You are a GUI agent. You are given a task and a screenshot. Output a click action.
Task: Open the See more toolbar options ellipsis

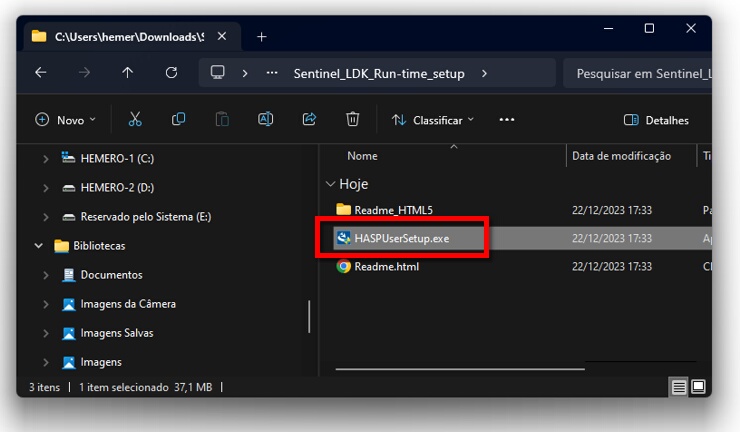point(507,120)
